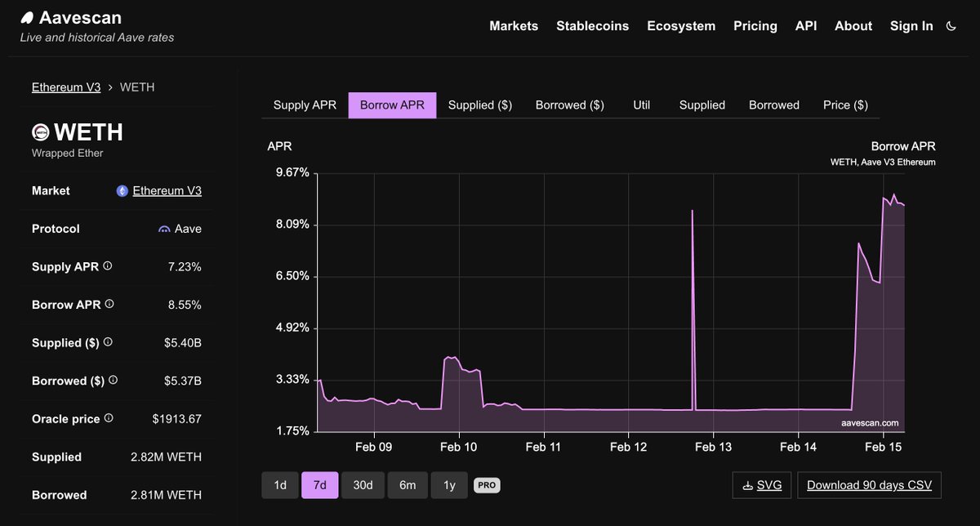The image size is (980, 526).
Task: Switch to the Borrowed ($) tab
Action: click(x=570, y=105)
